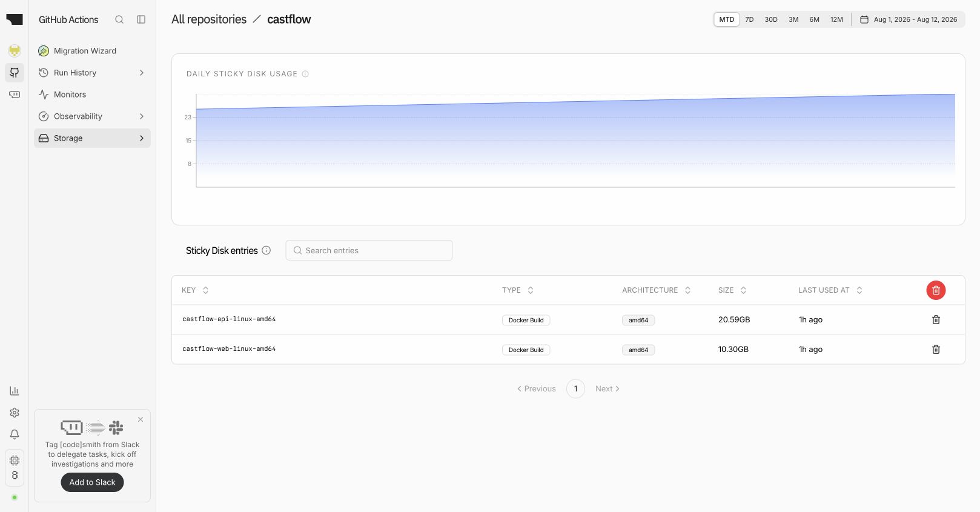This screenshot has width=980, height=512.
Task: Focus the Search entries field
Action: [369, 250]
